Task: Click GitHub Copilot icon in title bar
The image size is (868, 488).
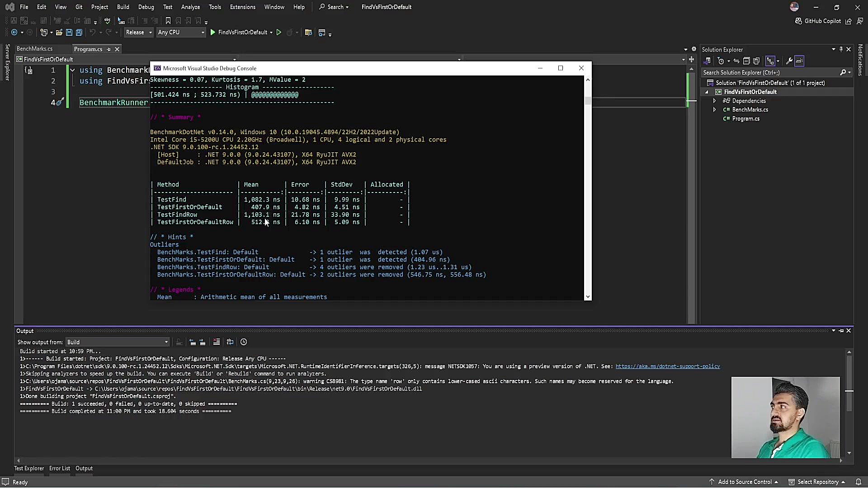Action: (799, 21)
